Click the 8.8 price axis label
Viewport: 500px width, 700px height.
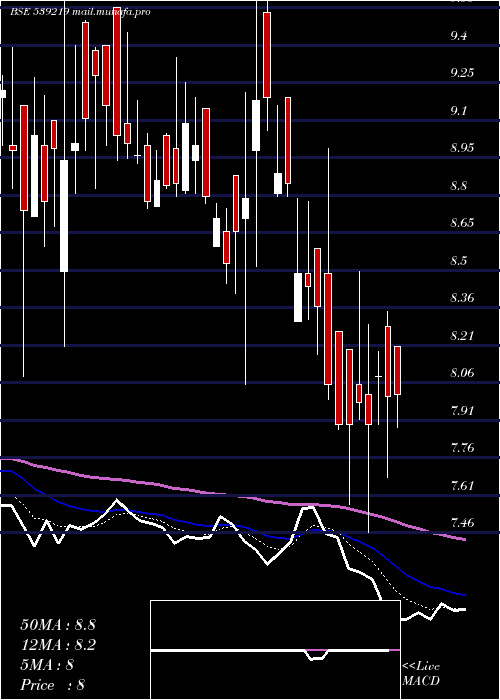click(x=458, y=185)
